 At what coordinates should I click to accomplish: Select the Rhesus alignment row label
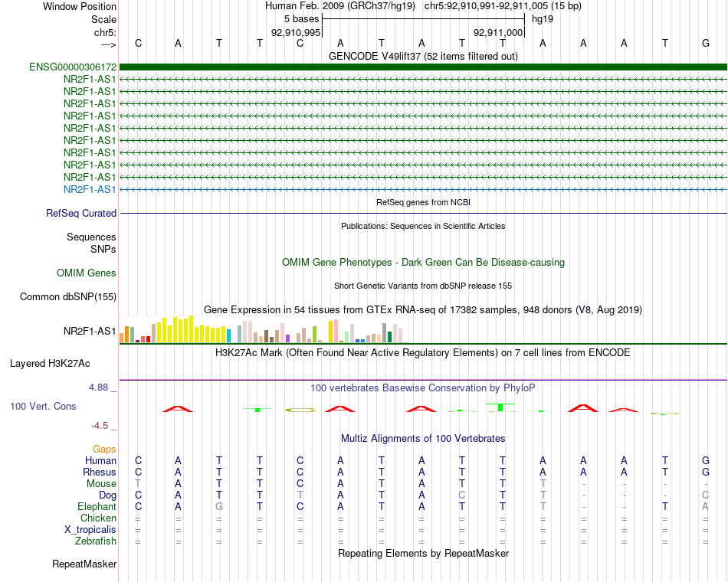coord(100,472)
